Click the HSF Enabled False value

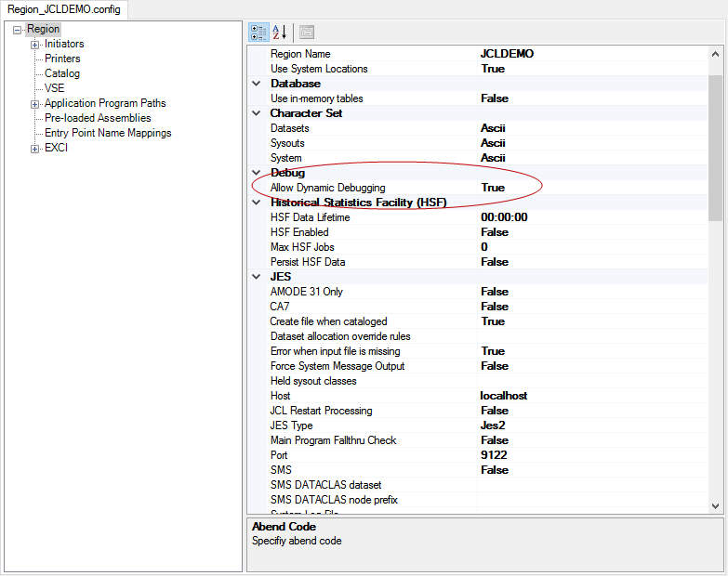point(495,232)
